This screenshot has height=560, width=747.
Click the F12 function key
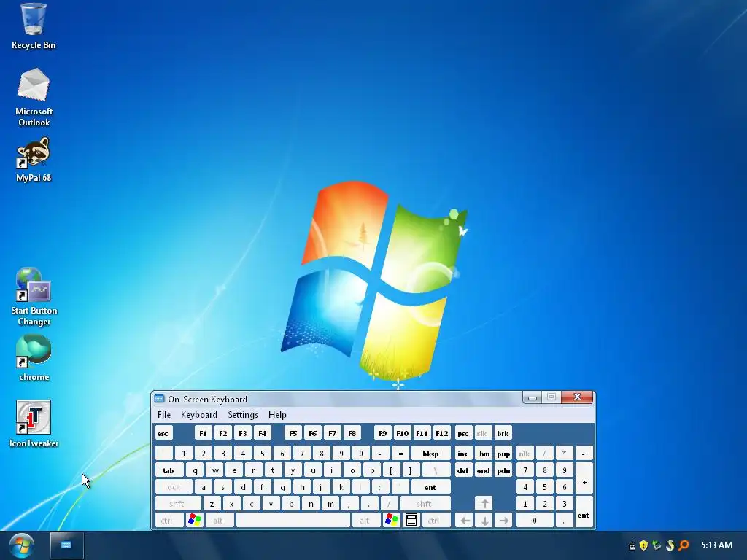[x=441, y=433]
